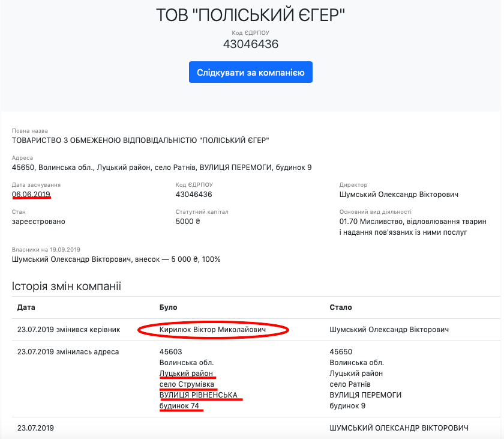Viewport: 504px width, 439px height.
Task: Click the "Було" column header
Action: (x=168, y=307)
